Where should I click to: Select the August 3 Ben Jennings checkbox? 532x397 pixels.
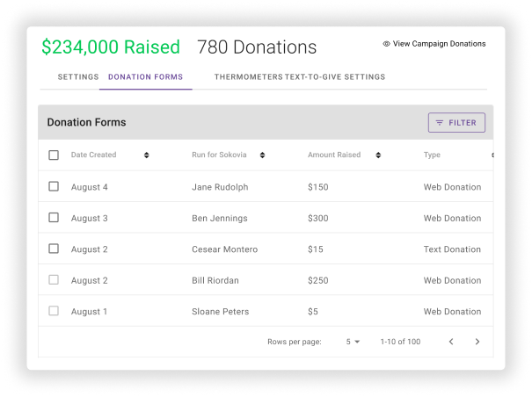(54, 218)
